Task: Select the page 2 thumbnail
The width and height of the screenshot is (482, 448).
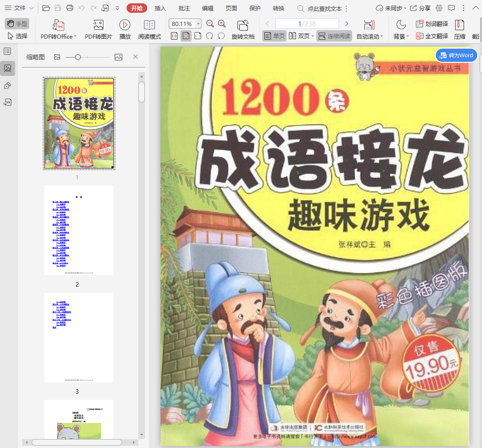Action: (79, 230)
